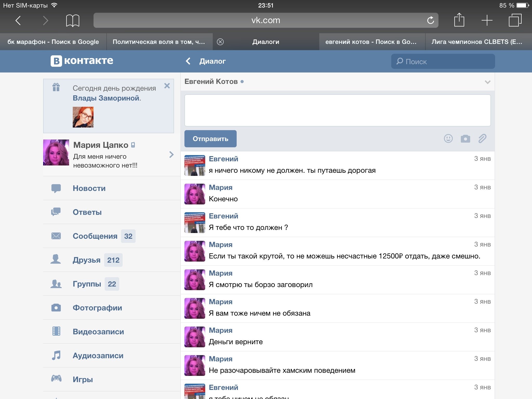532x399 pixels.
Task: Open Влада Заморина's birthday photo thumbnail
Action: tap(83, 117)
